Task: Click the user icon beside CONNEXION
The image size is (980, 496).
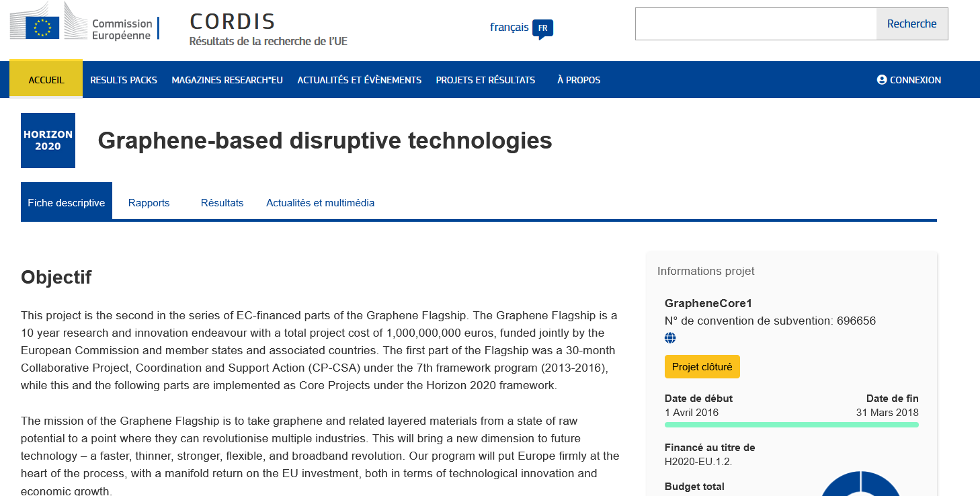Action: pyautogui.click(x=882, y=79)
